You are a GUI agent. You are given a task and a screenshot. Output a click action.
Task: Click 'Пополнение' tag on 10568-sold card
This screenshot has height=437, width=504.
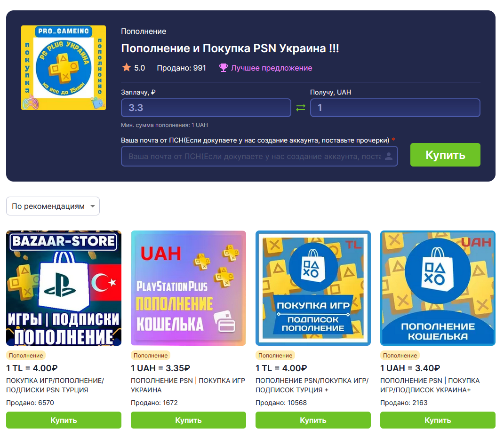(275, 355)
